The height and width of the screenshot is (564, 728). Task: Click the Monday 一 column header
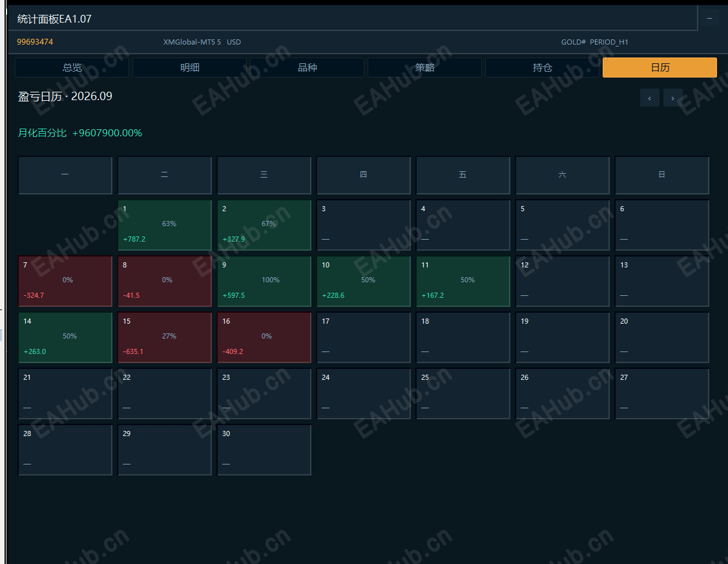[65, 175]
